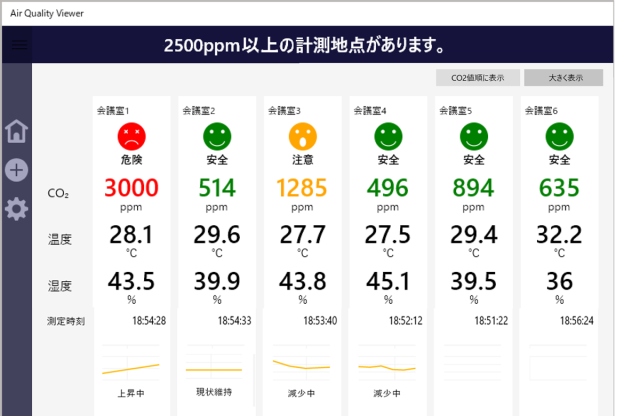Select the 会議室2 title label
The width and height of the screenshot is (640, 416).
(199, 111)
